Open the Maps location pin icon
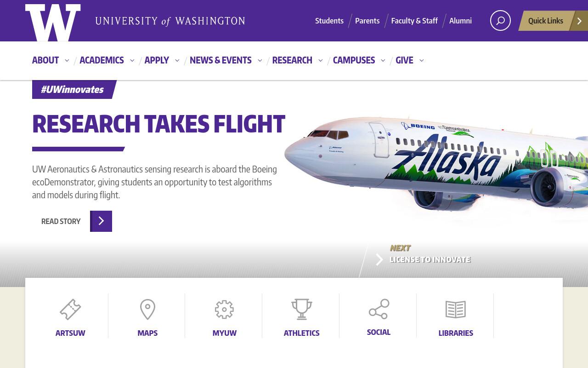The height and width of the screenshot is (368, 588). [x=147, y=309]
